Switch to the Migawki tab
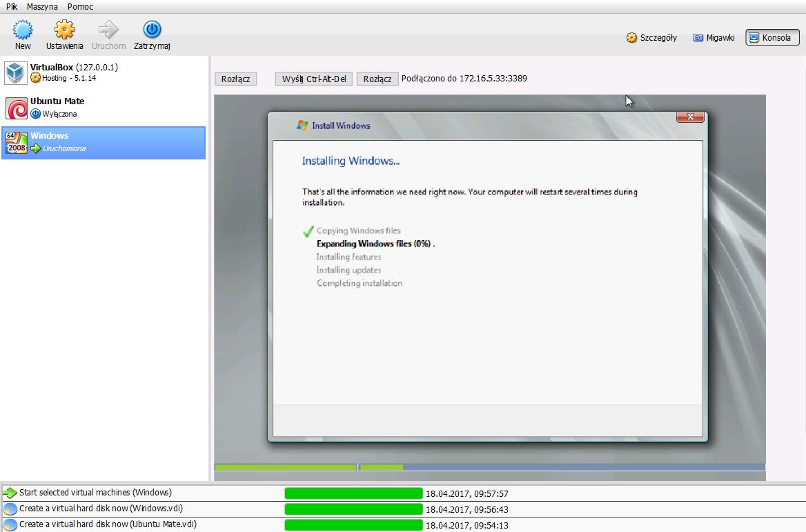806x532 pixels. 714,37
